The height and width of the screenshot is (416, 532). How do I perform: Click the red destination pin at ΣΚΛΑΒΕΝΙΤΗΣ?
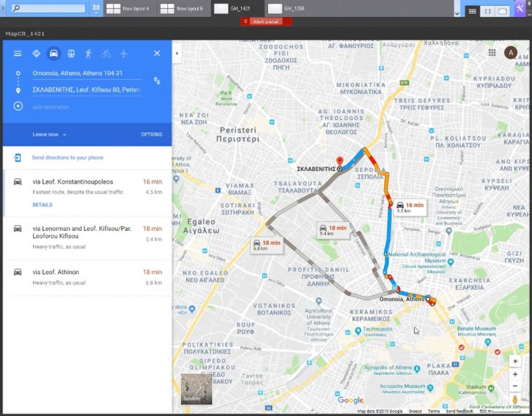(340, 161)
